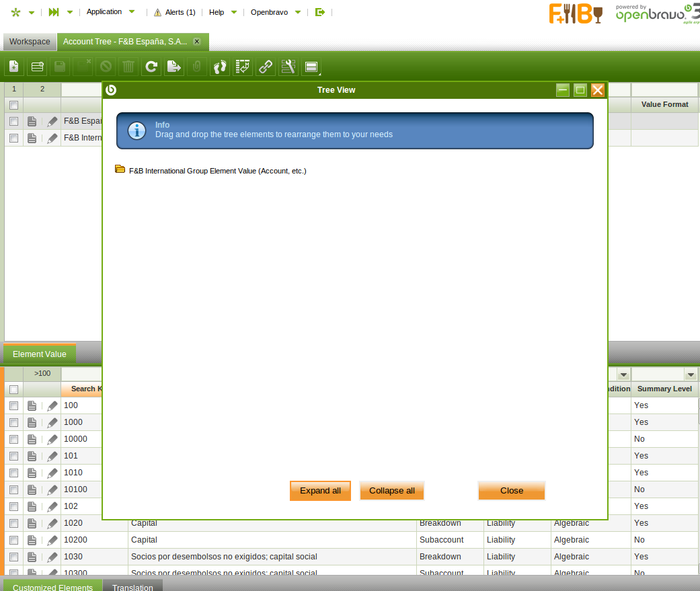Open form view for F&B Espa row
Image resolution: width=700 pixels, height=591 pixels.
(x=32, y=122)
